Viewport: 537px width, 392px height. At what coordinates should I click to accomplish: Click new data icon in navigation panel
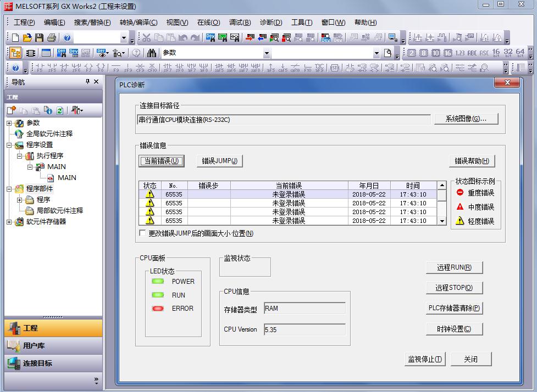(12, 110)
